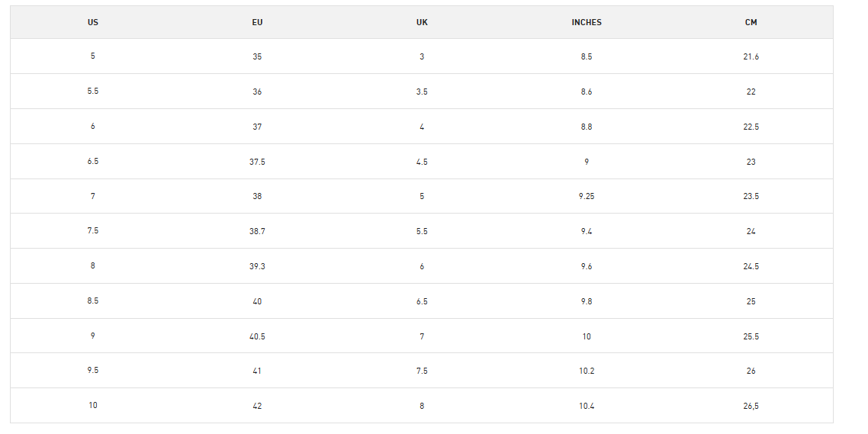This screenshot has height=434, width=868.
Task: Click EU size 42 cell
Action: pos(257,406)
